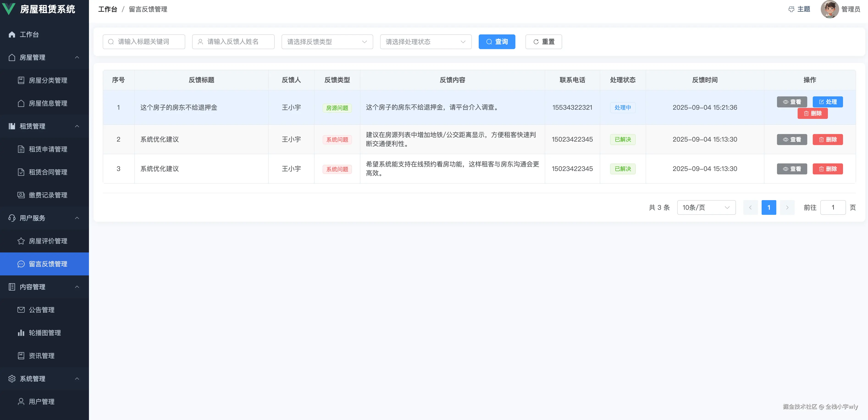Click 处理 on the first feedback row
Image resolution: width=868 pixels, height=420 pixels.
pos(828,101)
